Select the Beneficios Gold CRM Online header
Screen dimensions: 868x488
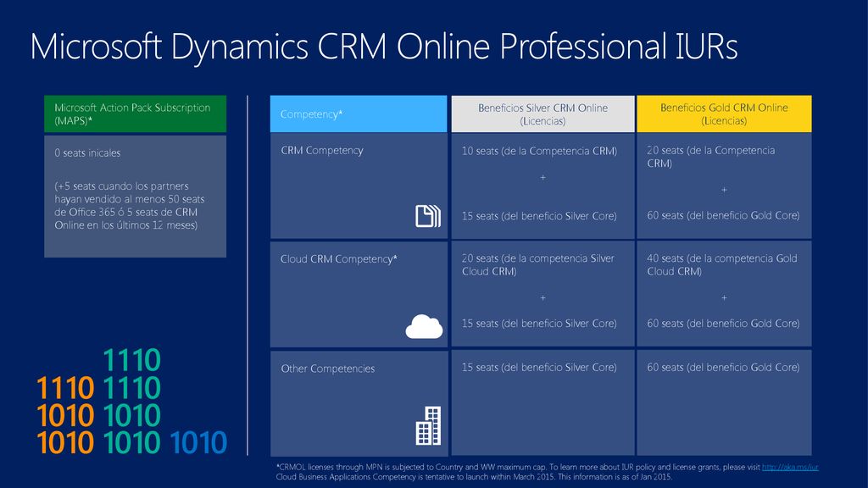point(724,114)
